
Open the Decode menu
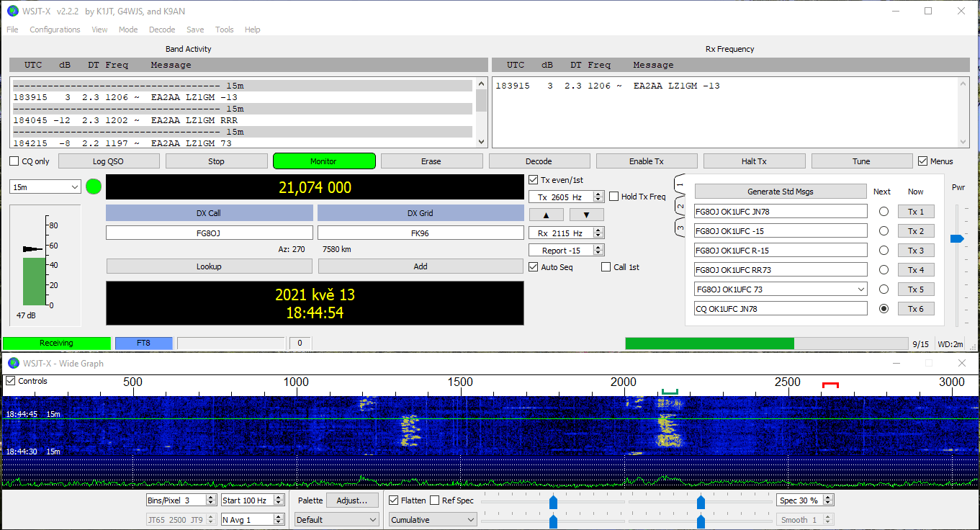pos(162,30)
